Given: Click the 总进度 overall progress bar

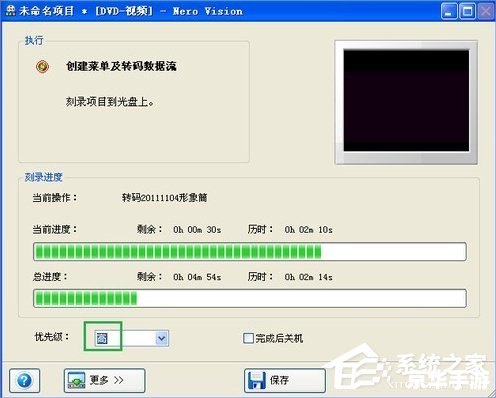Looking at the screenshot, I should pos(250,298).
